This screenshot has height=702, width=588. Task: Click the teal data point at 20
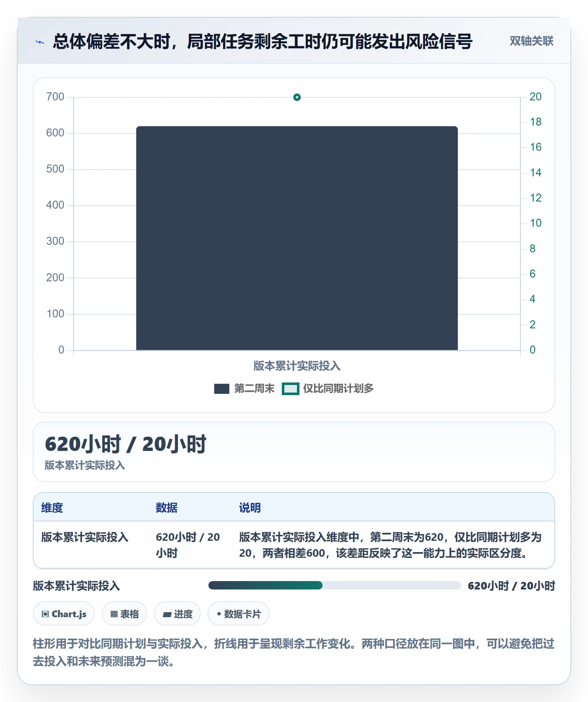click(297, 97)
